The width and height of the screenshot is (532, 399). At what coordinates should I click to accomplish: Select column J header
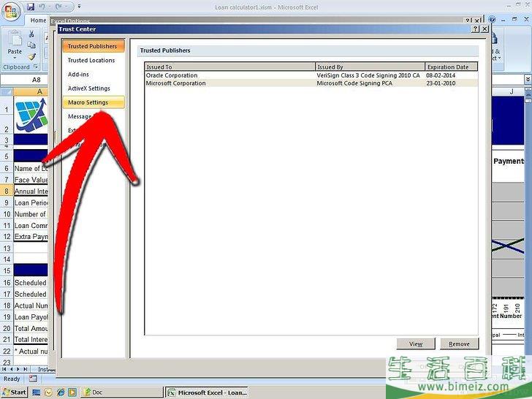tap(512, 91)
